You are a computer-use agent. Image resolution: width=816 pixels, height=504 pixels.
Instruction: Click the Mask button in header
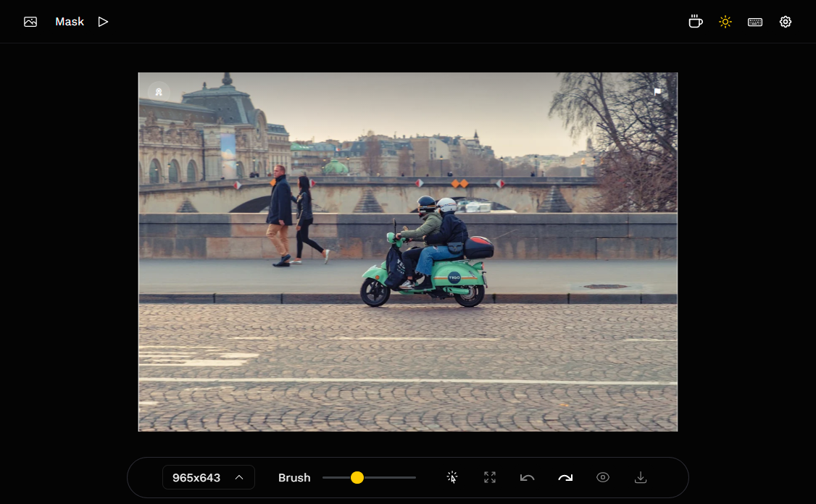click(70, 22)
